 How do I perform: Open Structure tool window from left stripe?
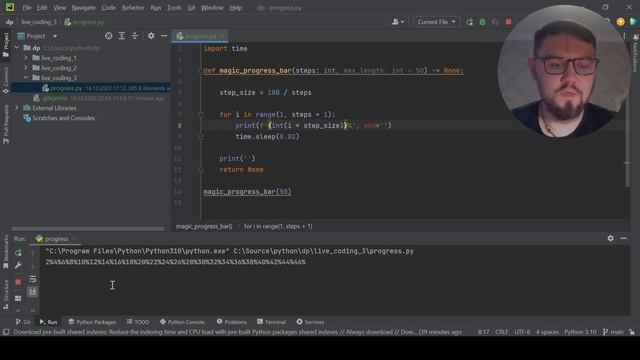click(x=5, y=295)
